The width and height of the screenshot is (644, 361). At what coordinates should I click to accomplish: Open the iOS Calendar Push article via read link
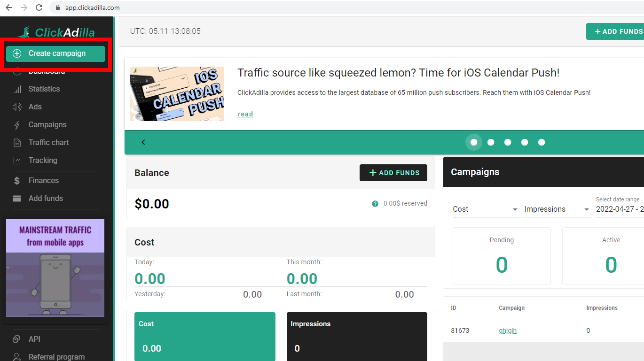click(245, 114)
